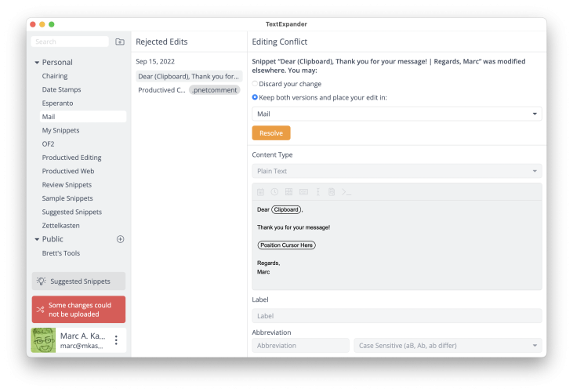Click Marc's avatar picture
This screenshot has height=392, width=573.
tap(43, 340)
